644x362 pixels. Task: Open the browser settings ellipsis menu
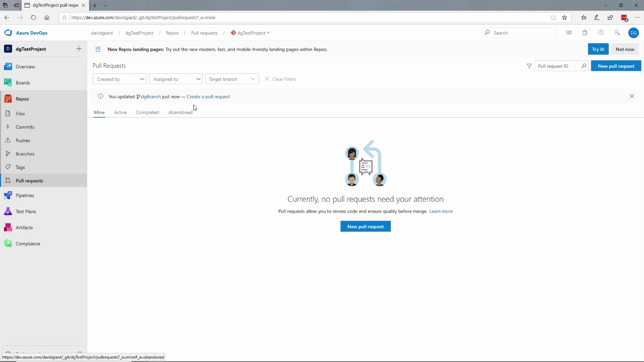[637, 17]
